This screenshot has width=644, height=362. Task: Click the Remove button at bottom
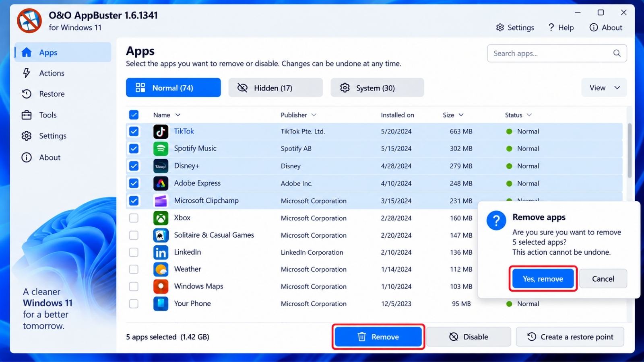point(378,337)
